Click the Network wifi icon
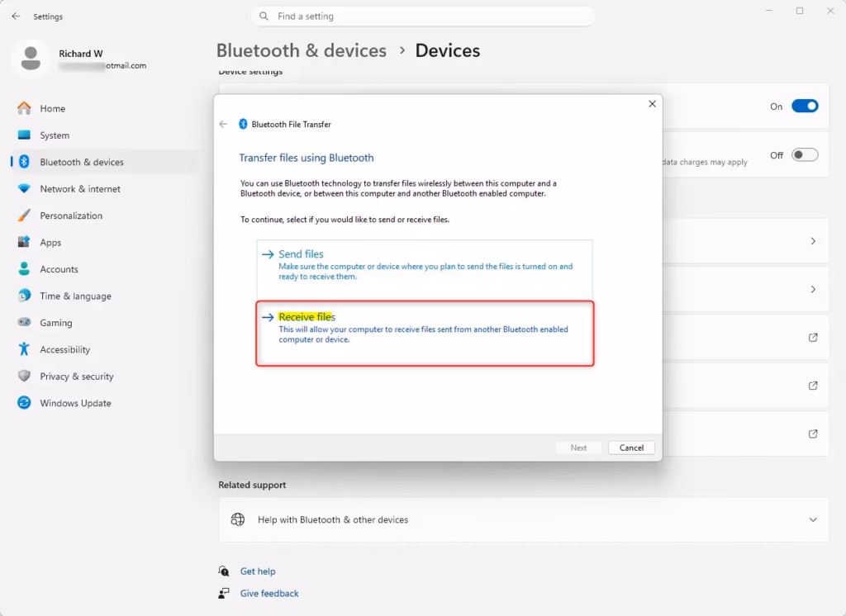 point(24,189)
